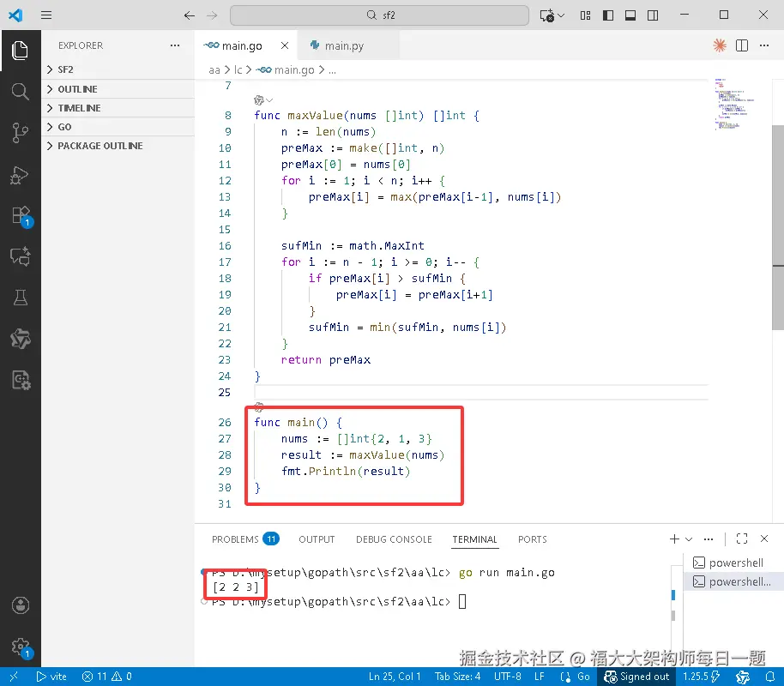
Task: Maximize the panel size
Action: coord(742,539)
